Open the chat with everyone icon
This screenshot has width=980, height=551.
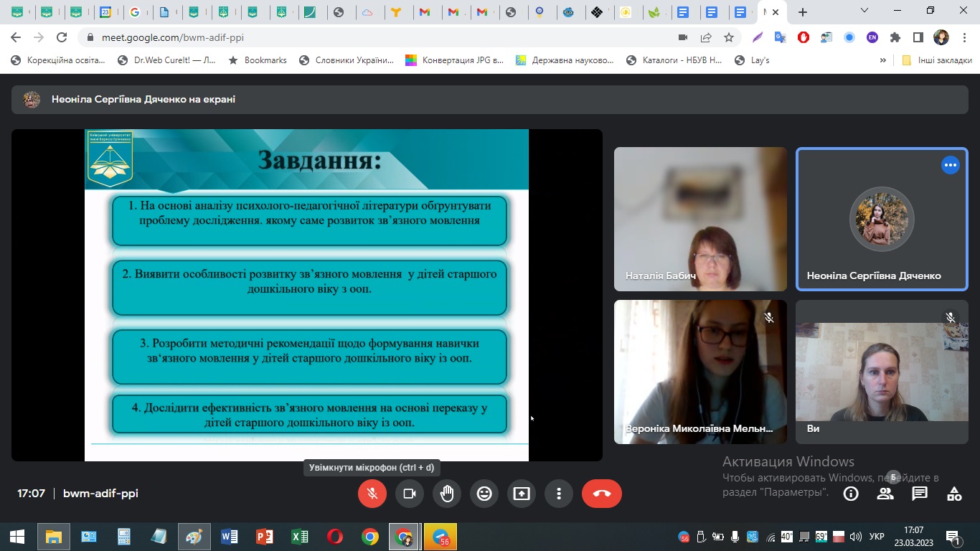(920, 494)
